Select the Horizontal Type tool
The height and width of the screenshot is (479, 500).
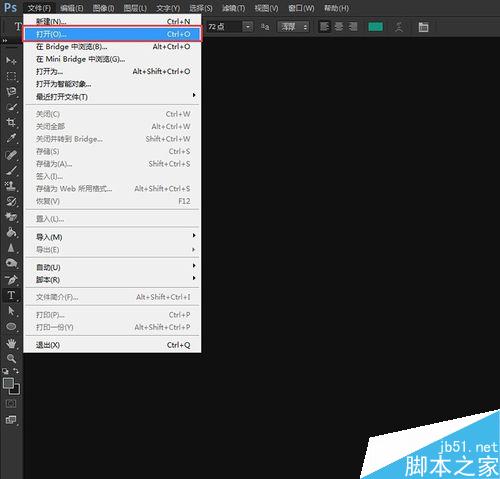(x=11, y=295)
